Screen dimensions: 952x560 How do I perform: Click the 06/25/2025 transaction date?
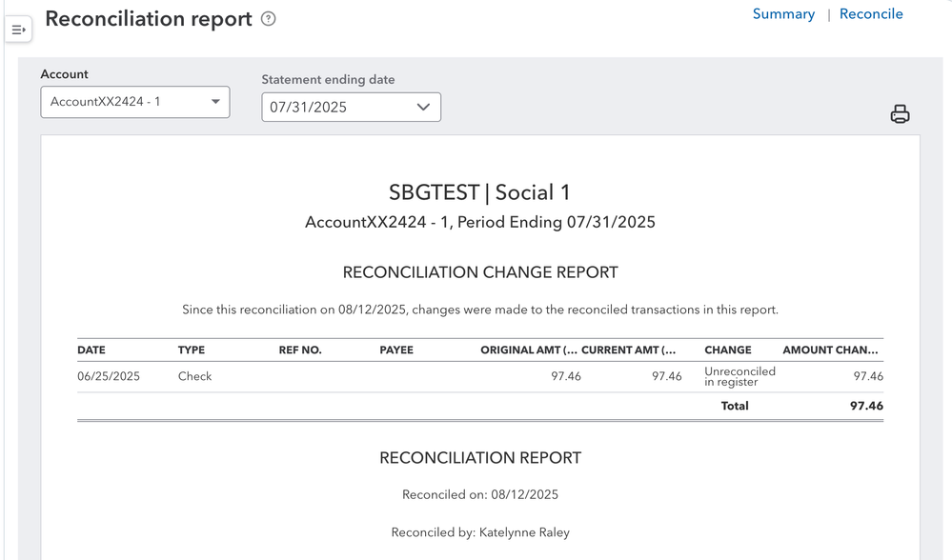coord(109,376)
